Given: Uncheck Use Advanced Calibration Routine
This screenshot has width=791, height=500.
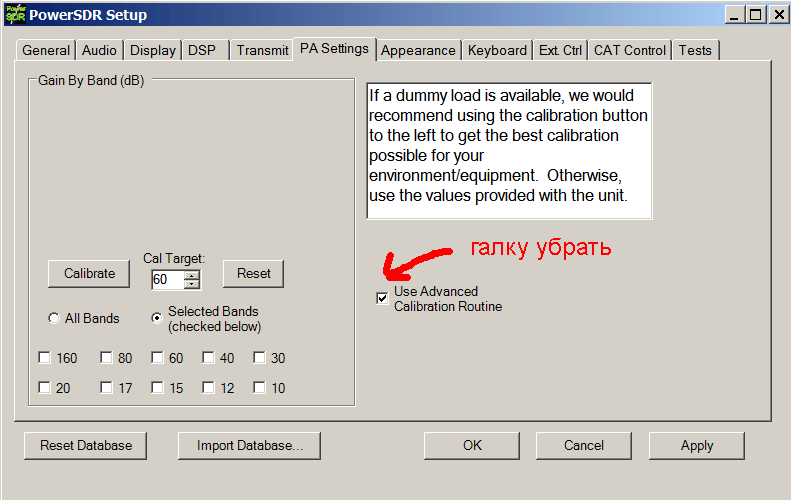Looking at the screenshot, I should click(382, 298).
